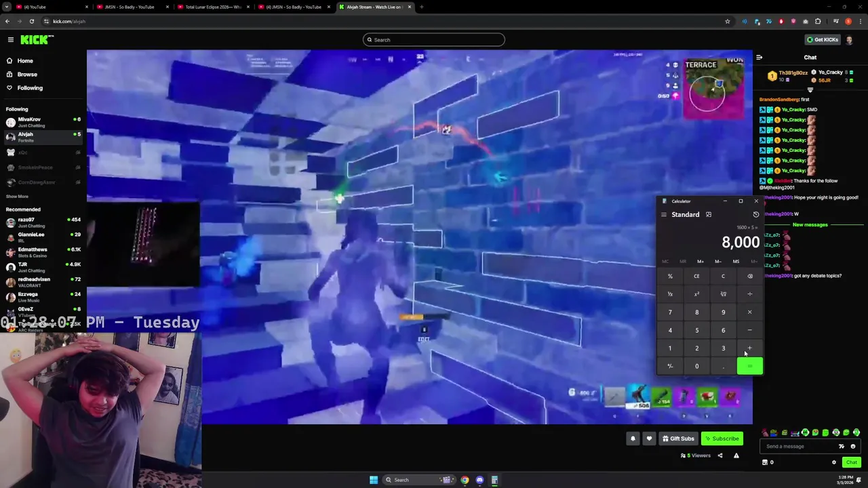This screenshot has width=868, height=488.
Task: Click Calculator M+ memory add
Action: 701,262
